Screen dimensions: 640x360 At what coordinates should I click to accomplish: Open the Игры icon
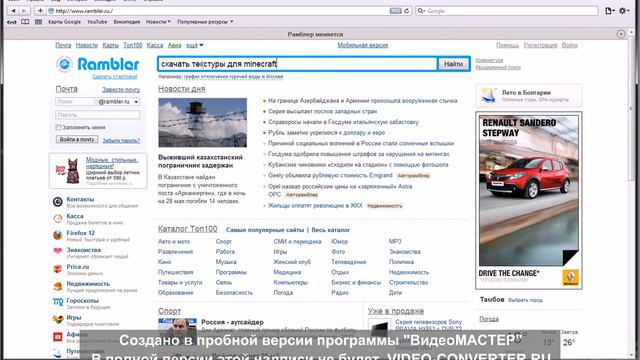click(x=58, y=319)
